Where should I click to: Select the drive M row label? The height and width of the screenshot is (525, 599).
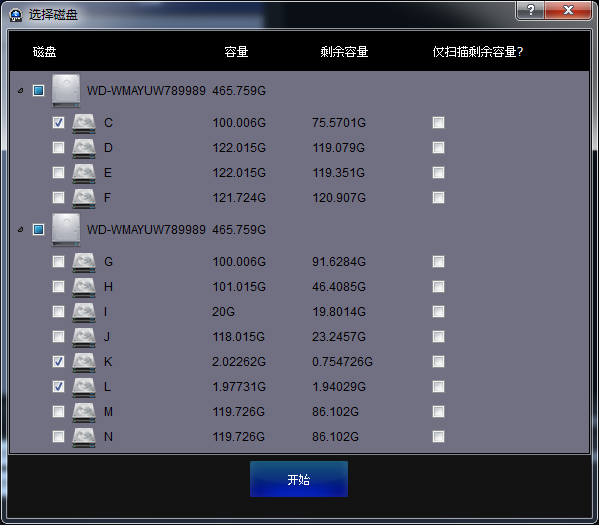pos(108,412)
